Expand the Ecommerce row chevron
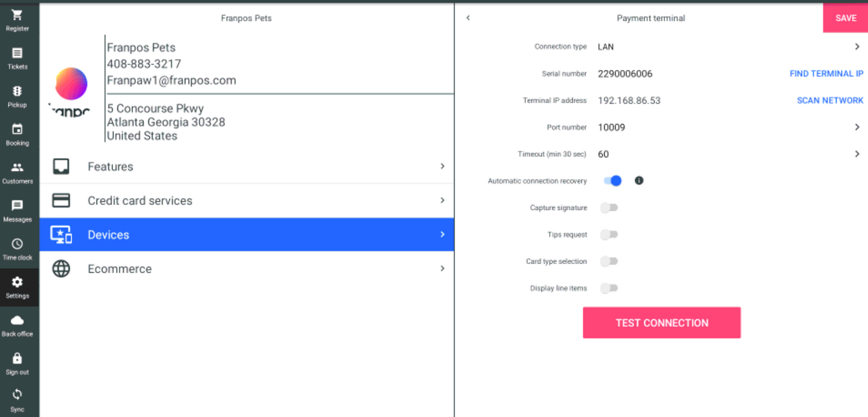868x417 pixels. pos(442,269)
